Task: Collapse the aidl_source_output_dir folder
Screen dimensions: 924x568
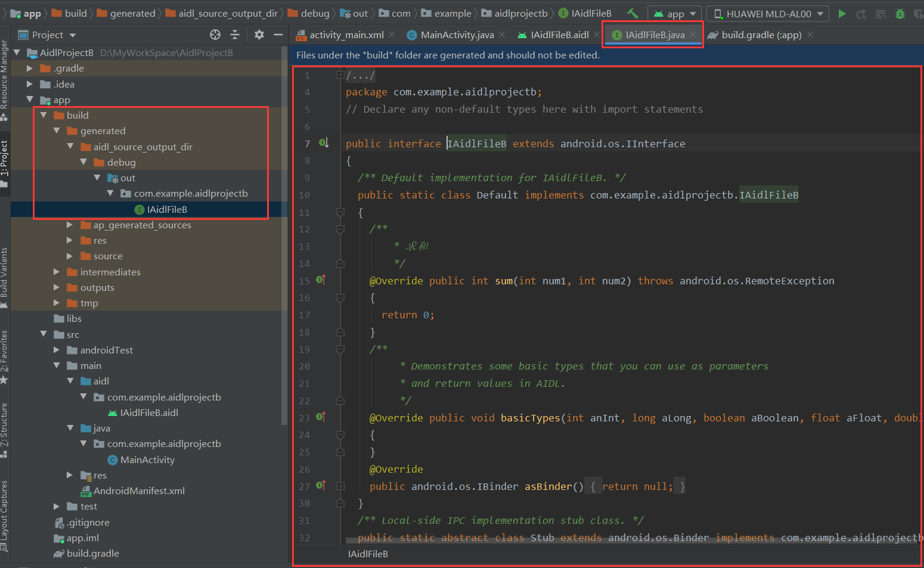Action: pyautogui.click(x=70, y=147)
